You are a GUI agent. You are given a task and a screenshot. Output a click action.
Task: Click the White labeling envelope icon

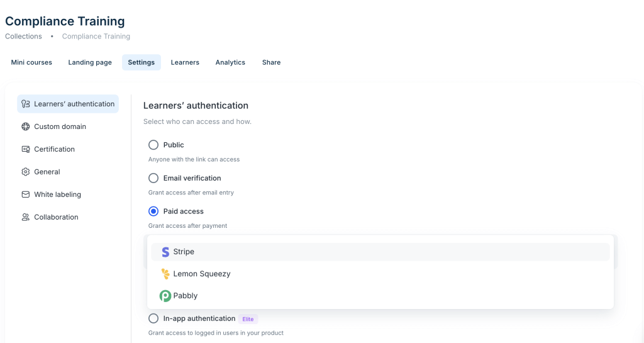coord(26,194)
